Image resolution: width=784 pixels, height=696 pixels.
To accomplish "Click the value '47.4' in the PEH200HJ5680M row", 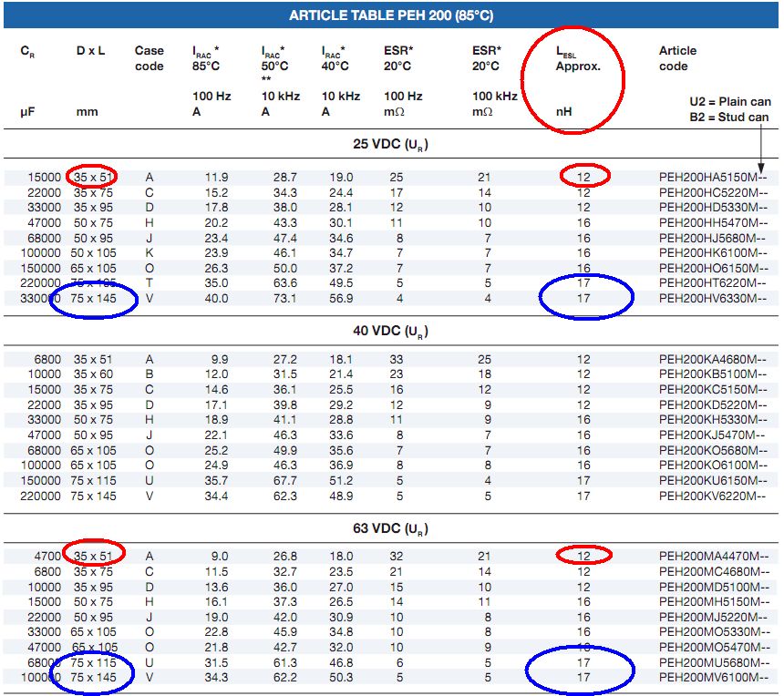I will (x=284, y=239).
